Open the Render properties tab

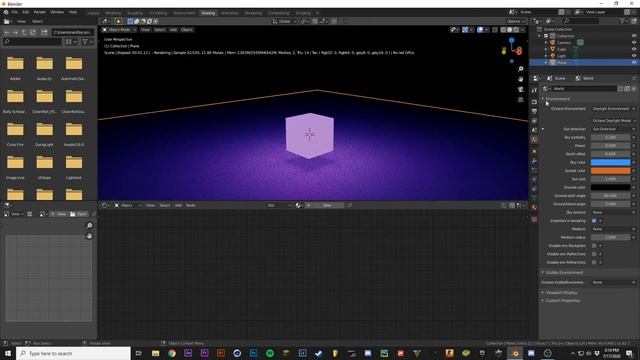click(534, 102)
